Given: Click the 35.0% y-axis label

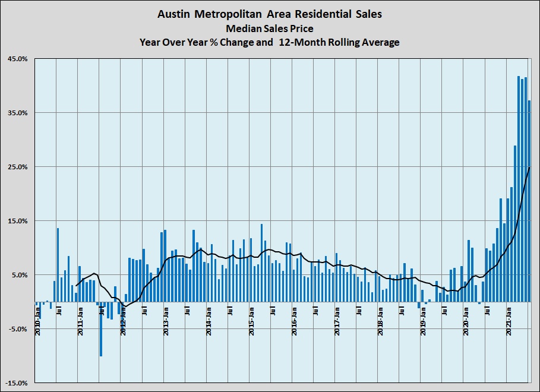Looking at the screenshot, I should [18, 113].
